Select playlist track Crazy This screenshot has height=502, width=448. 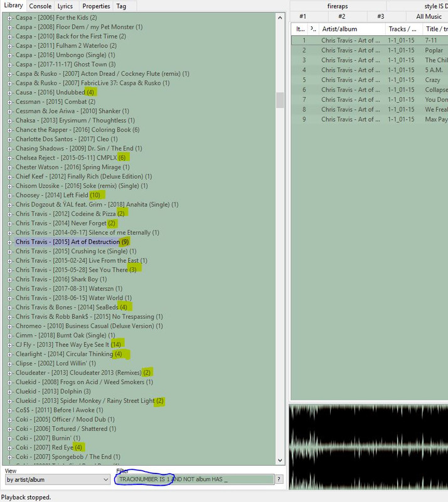click(x=370, y=80)
